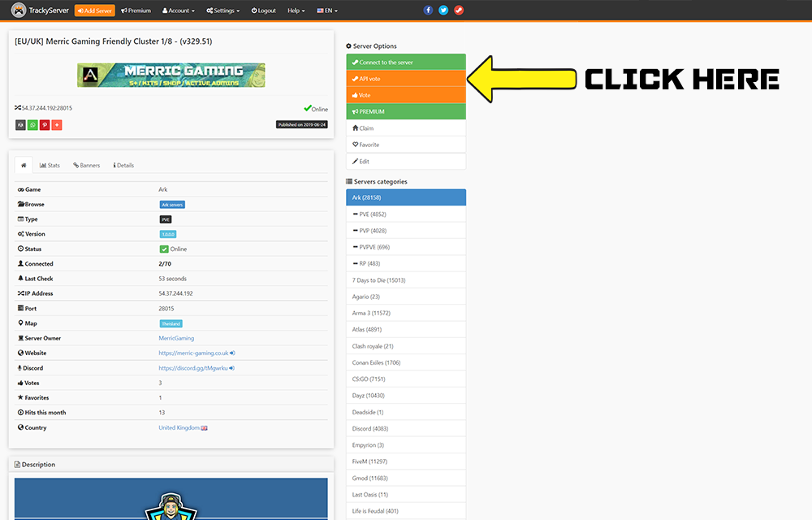The height and width of the screenshot is (520, 812).
Task: Open the merric-gaming.co.uk website link
Action: pos(197,353)
